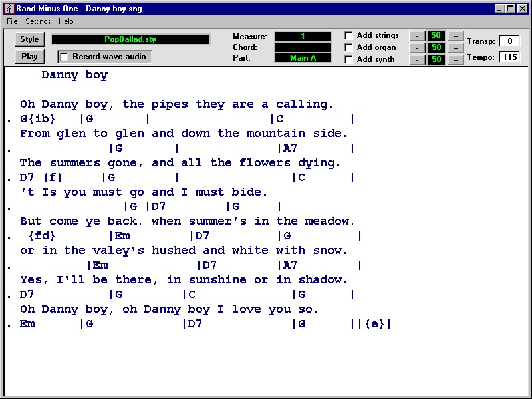Increase the strings volume value
Image resolution: width=532 pixels, height=399 pixels.
pyautogui.click(x=456, y=35)
